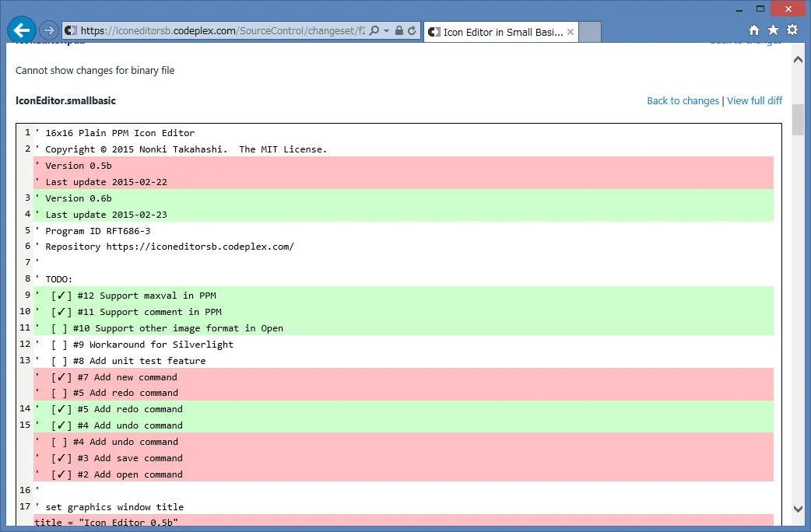The image size is (811, 532).
Task: Click the removed '#2 Add open command' line
Action: point(404,474)
